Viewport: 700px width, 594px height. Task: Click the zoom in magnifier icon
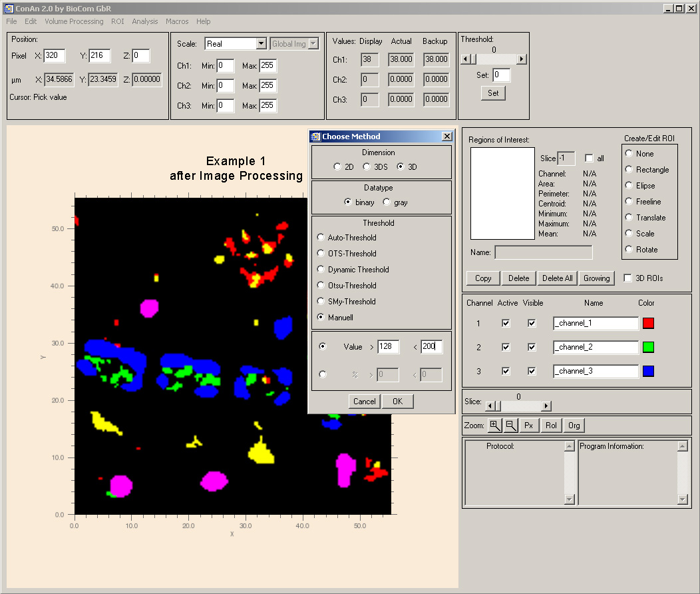[494, 425]
